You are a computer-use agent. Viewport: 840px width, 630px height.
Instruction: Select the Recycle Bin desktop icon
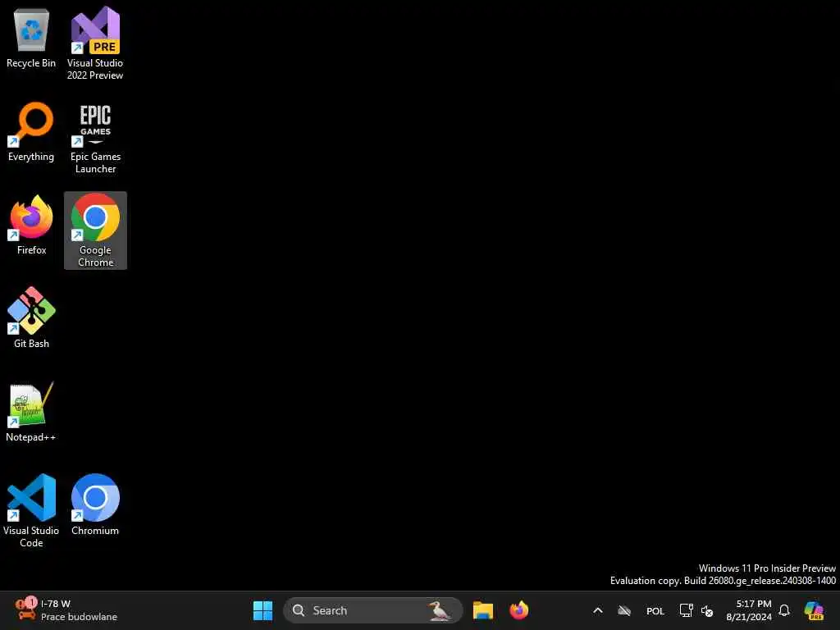tap(31, 39)
